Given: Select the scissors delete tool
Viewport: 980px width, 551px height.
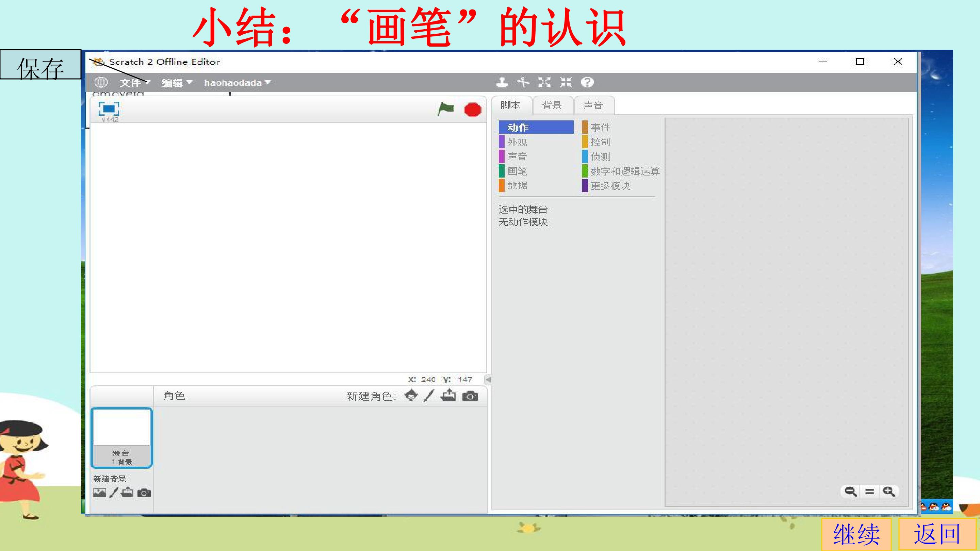Looking at the screenshot, I should click(x=523, y=82).
